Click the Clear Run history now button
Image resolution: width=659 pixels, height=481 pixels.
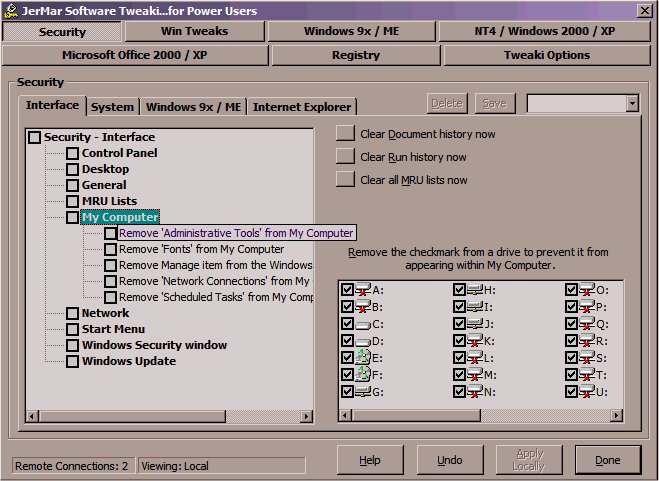345,156
